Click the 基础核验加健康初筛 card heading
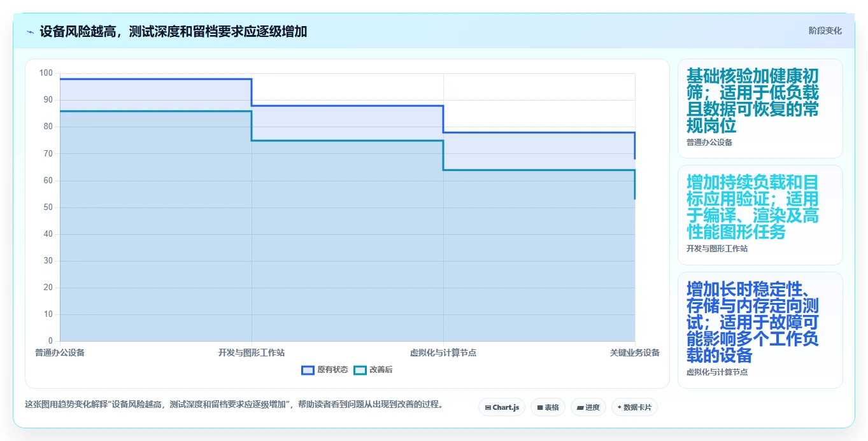The height and width of the screenshot is (441, 868). [753, 101]
